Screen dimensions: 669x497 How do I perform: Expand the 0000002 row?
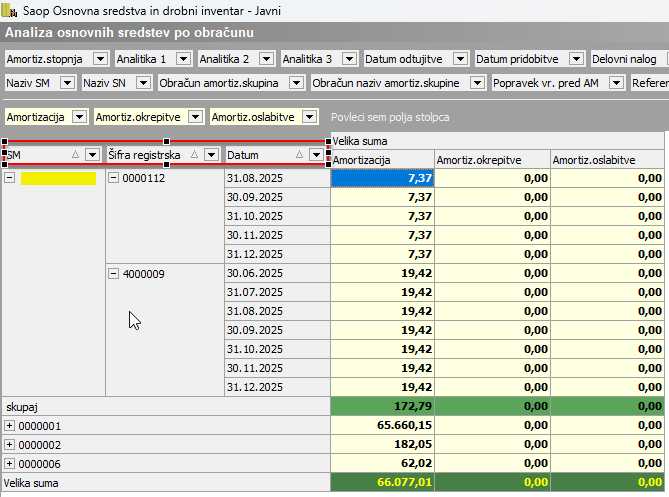[10, 445]
